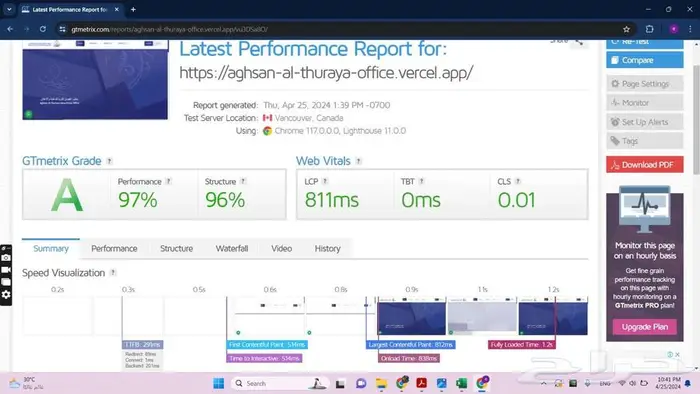Click the help icon beside GTmetrix Grade

[x=109, y=161]
